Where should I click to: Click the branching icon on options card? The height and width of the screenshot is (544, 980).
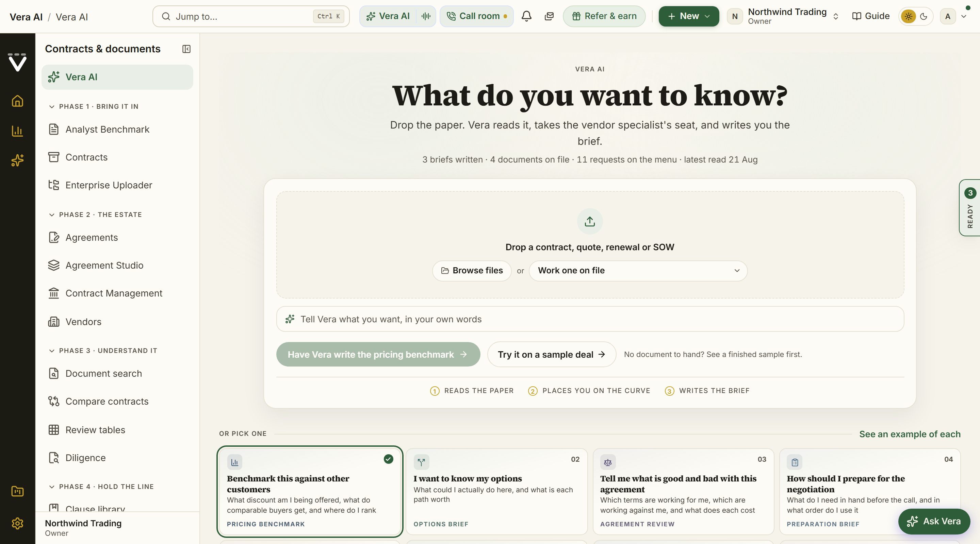click(421, 462)
